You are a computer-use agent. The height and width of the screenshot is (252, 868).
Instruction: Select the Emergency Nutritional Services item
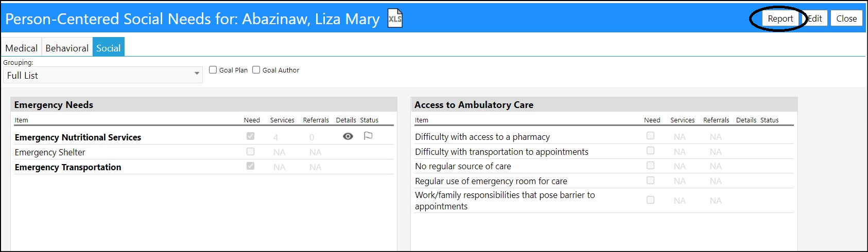78,137
